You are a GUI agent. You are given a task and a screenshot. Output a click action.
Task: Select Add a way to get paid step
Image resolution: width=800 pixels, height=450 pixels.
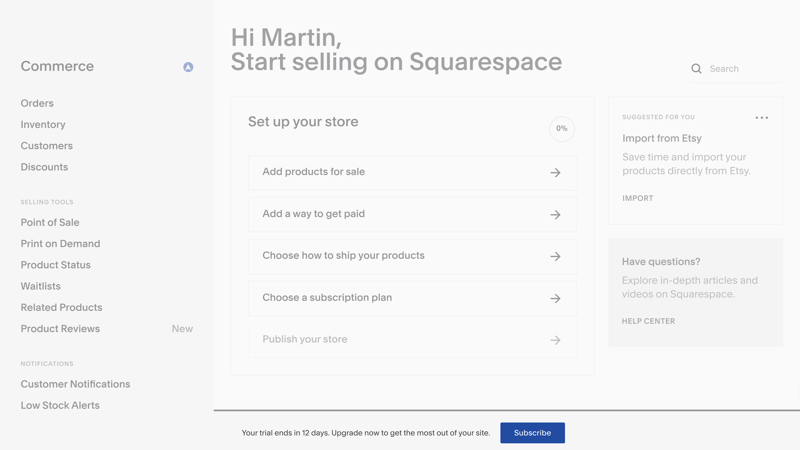tap(412, 215)
